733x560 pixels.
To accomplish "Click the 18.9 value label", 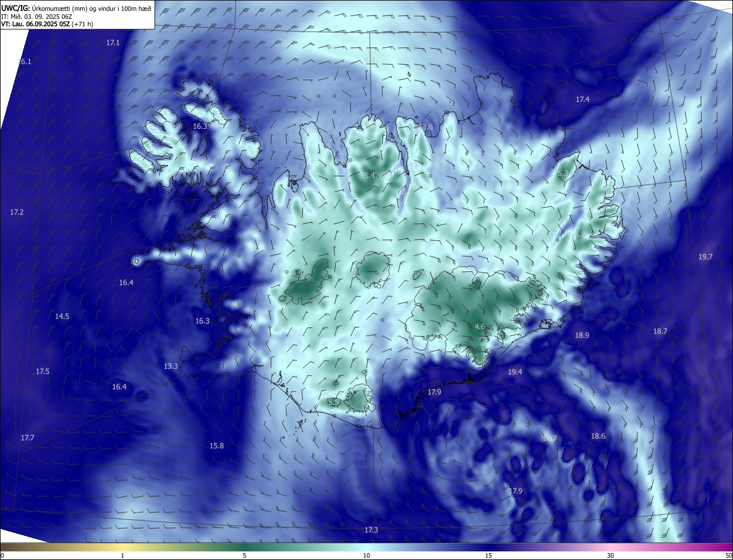I will coord(582,336).
